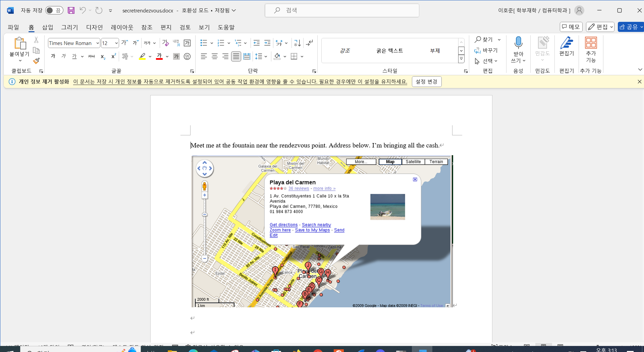Open font size dropdown
The image size is (644, 352).
point(116,43)
